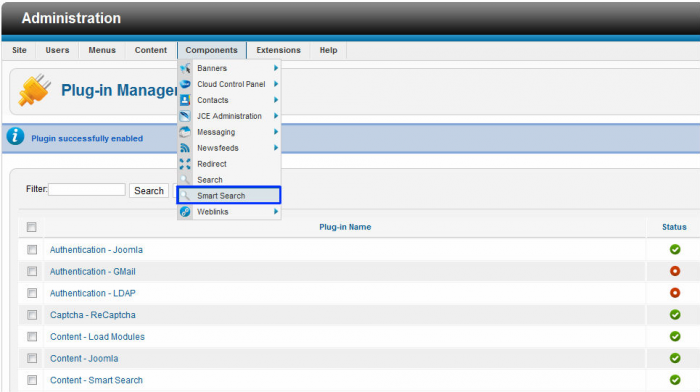Click the Search button beside the filter
700x392 pixels.
pyautogui.click(x=149, y=191)
